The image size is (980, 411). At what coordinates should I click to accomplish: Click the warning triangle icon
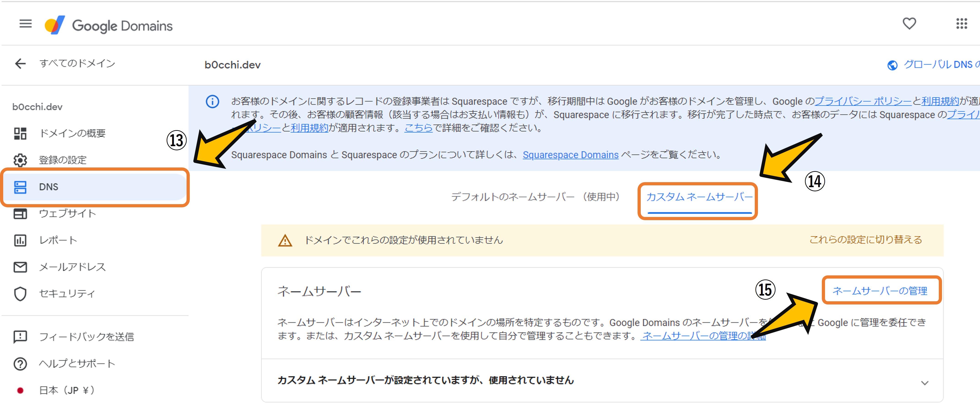(285, 241)
